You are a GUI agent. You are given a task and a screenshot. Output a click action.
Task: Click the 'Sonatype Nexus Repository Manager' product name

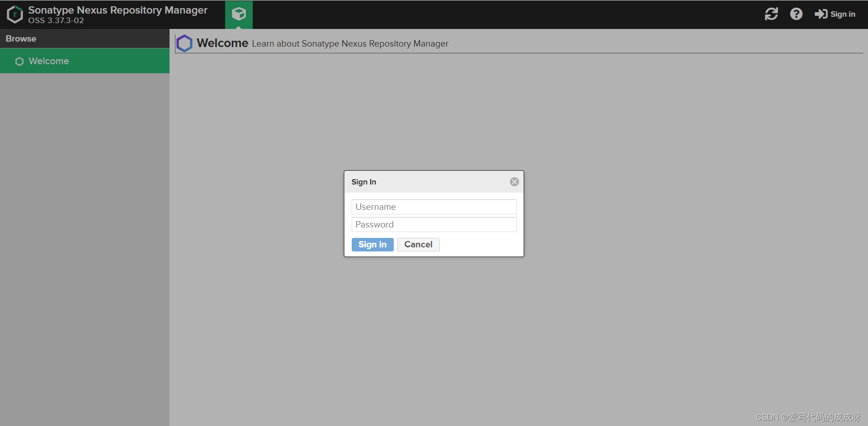tap(118, 10)
